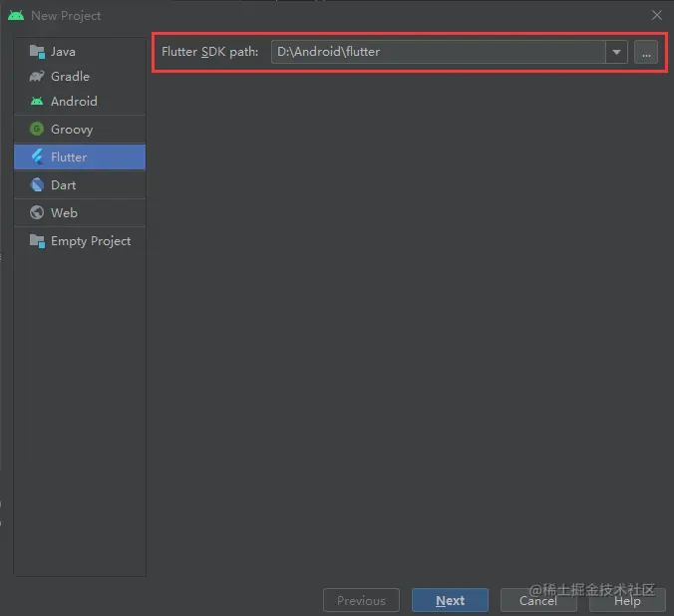Open Help for New Project
Viewport: 674px width, 616px height.
point(627,600)
